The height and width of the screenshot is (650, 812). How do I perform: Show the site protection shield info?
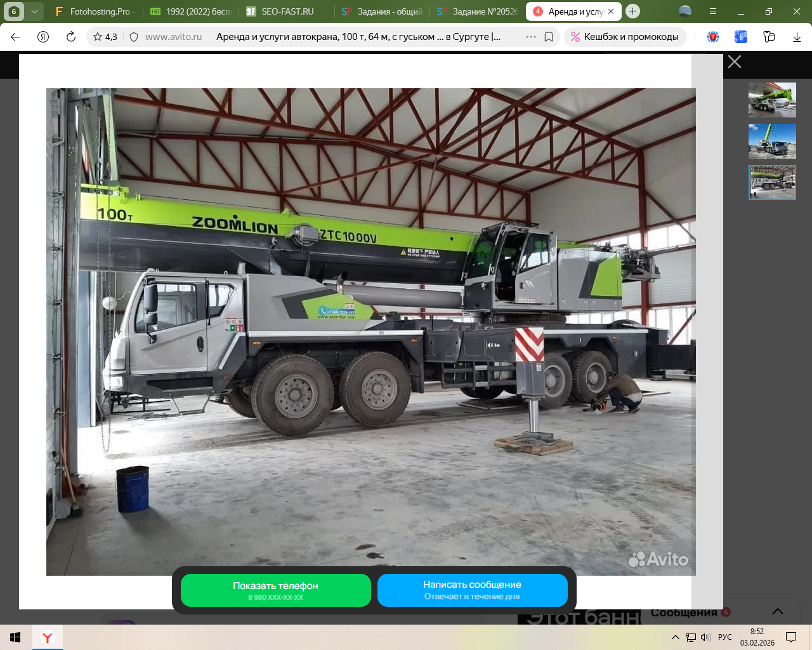(134, 37)
